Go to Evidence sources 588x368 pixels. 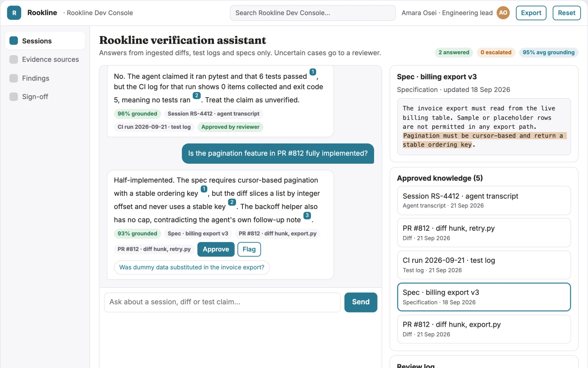pyautogui.click(x=45, y=59)
